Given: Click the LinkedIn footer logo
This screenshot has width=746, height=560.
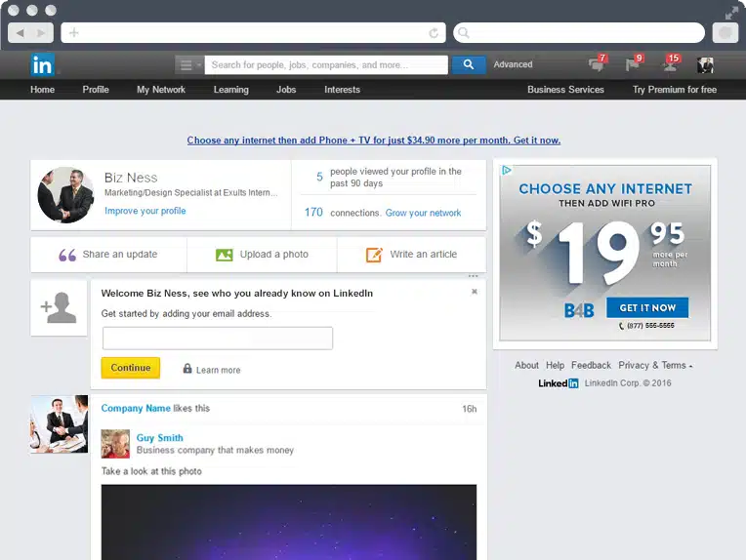Looking at the screenshot, I should click(x=559, y=383).
